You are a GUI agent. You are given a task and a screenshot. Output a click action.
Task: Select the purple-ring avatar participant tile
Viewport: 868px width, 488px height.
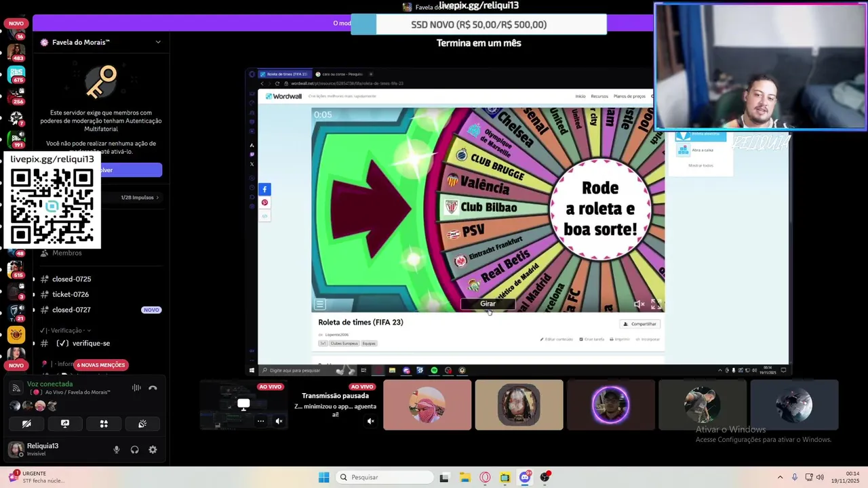(x=610, y=405)
